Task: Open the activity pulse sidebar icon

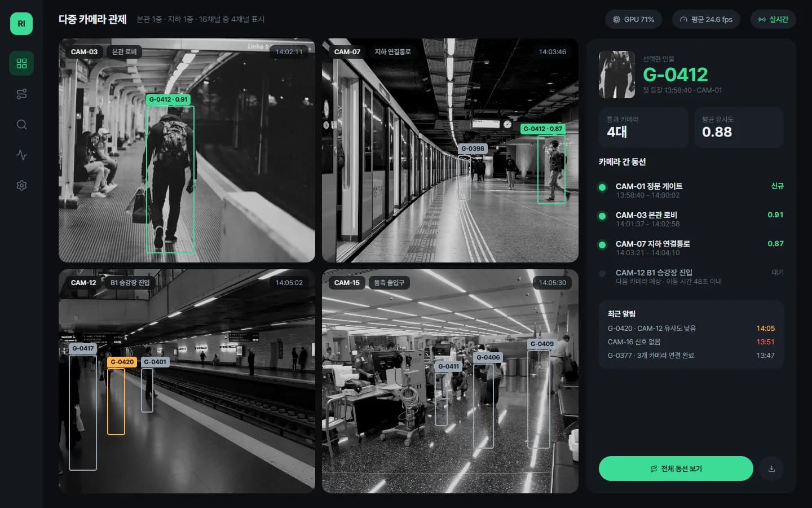Action: coord(21,155)
